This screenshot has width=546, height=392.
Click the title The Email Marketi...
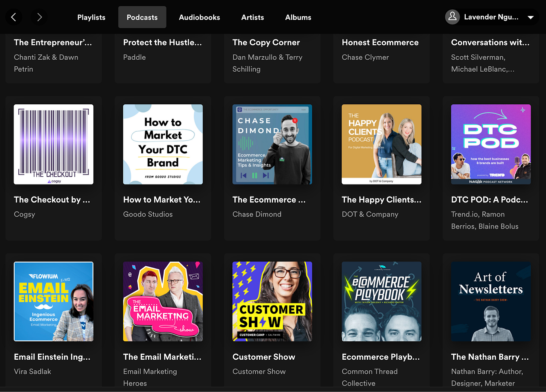162,357
